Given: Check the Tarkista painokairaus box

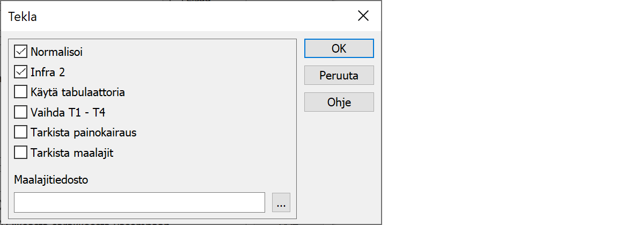Looking at the screenshot, I should [x=21, y=132].
